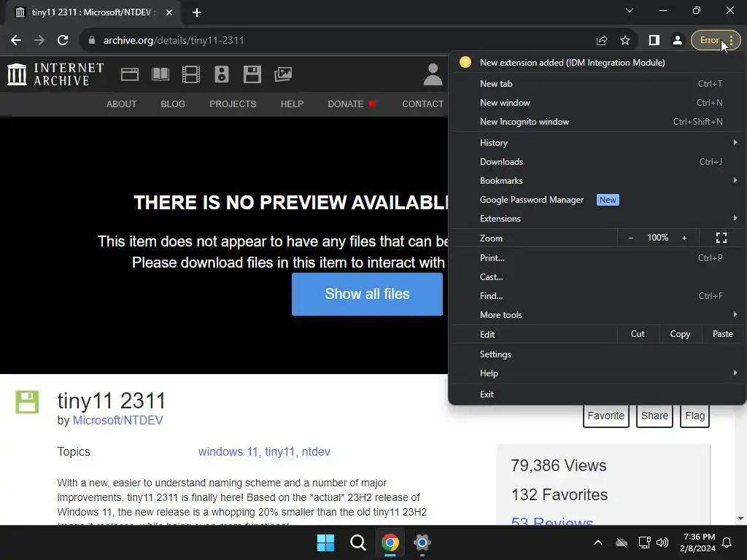Image resolution: width=747 pixels, height=560 pixels.
Task: Decrease zoom with minus button
Action: point(631,238)
